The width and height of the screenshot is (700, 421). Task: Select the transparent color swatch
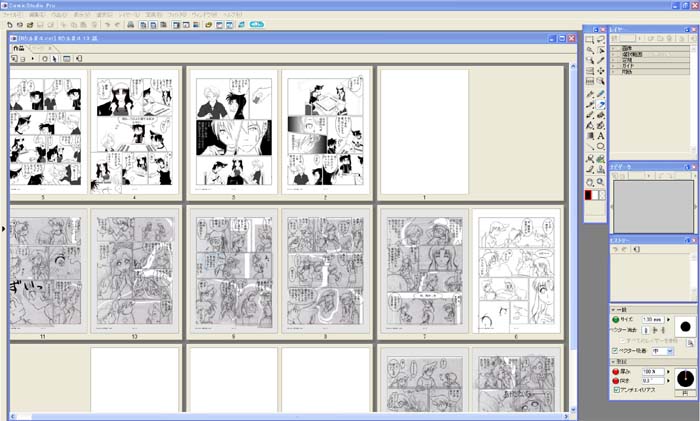pyautogui.click(x=602, y=195)
